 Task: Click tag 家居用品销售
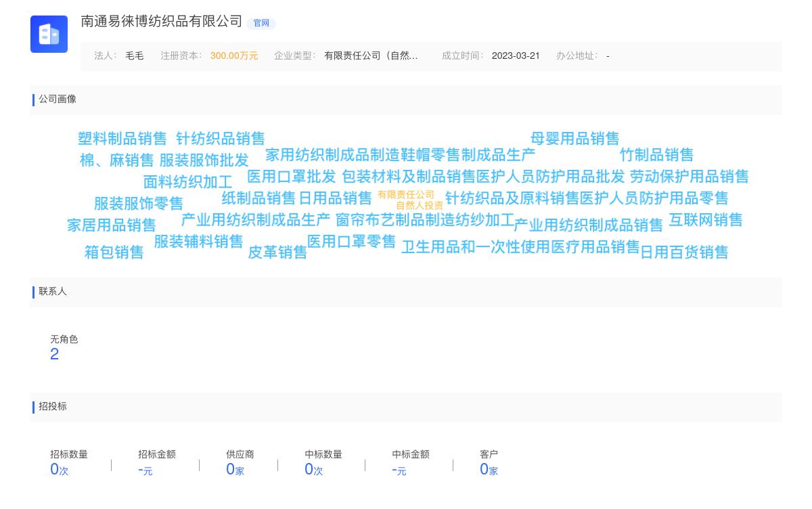[x=112, y=225]
